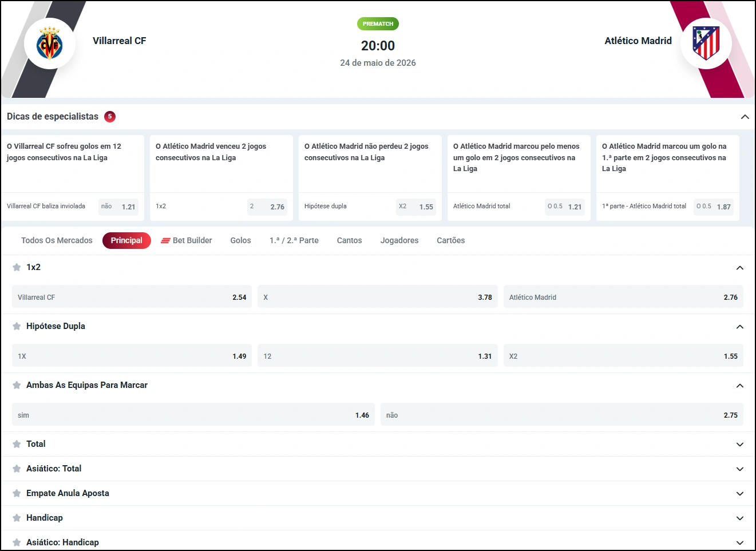Add tip não 1.21 baliza inviolada
Viewport: 756px width, 551px height.
(x=118, y=207)
